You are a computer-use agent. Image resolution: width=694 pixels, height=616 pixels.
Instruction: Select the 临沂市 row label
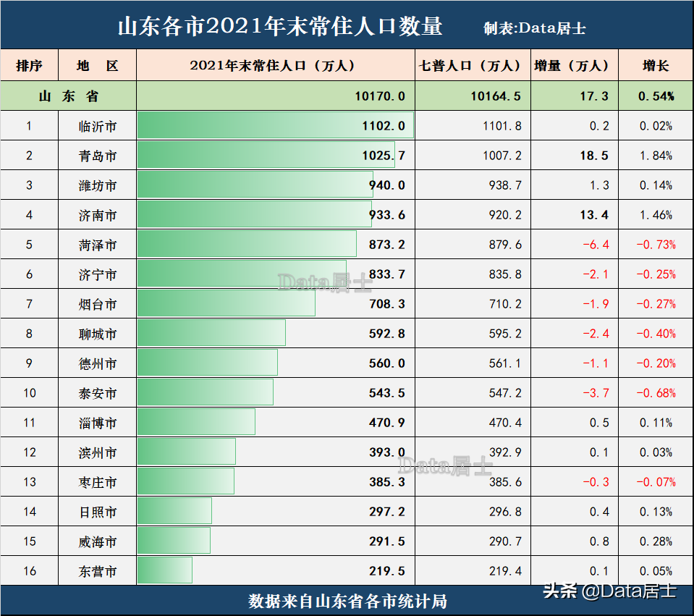point(96,125)
